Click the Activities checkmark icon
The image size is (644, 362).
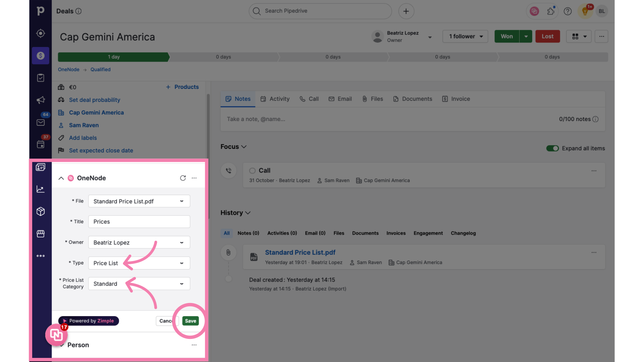coord(40,78)
